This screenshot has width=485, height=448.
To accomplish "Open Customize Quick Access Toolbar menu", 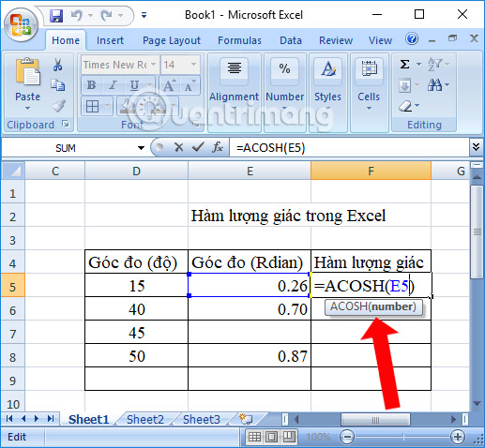I will 144,15.
